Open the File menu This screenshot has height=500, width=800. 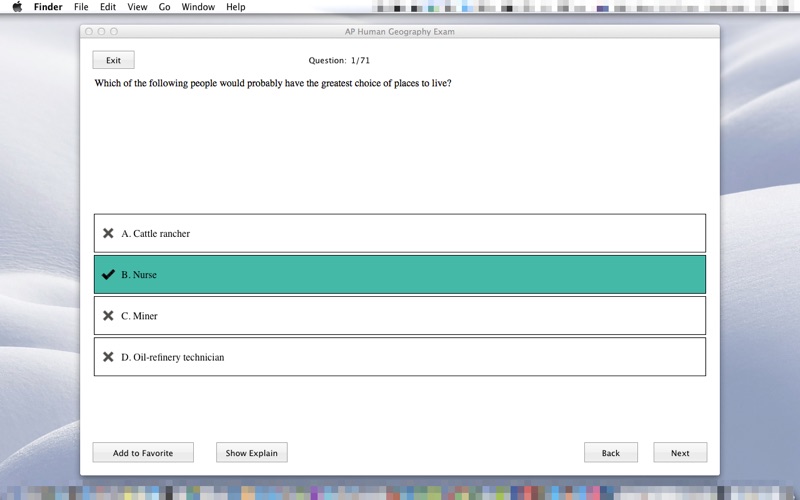click(x=81, y=7)
